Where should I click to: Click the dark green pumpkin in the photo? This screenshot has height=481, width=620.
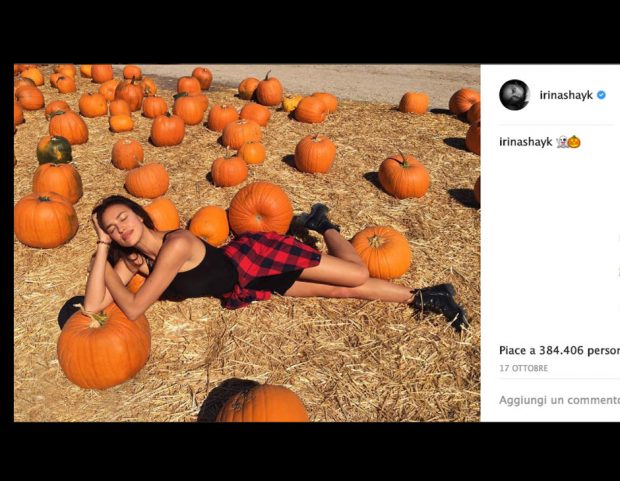pyautogui.click(x=54, y=150)
